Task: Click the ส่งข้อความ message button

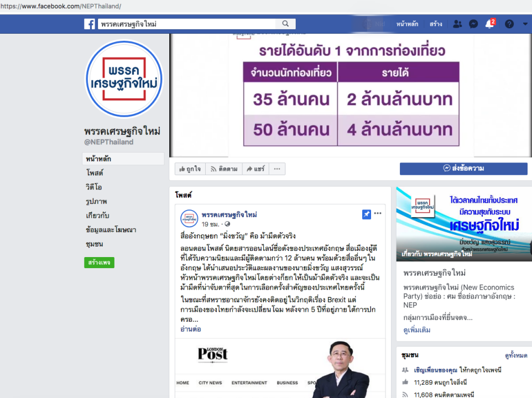Action: pos(463,169)
